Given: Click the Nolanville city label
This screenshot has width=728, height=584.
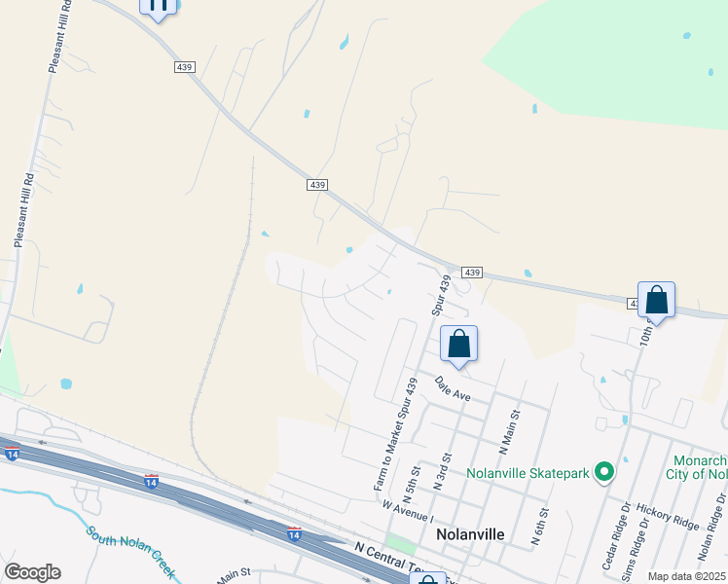Looking at the screenshot, I should click(x=470, y=534).
